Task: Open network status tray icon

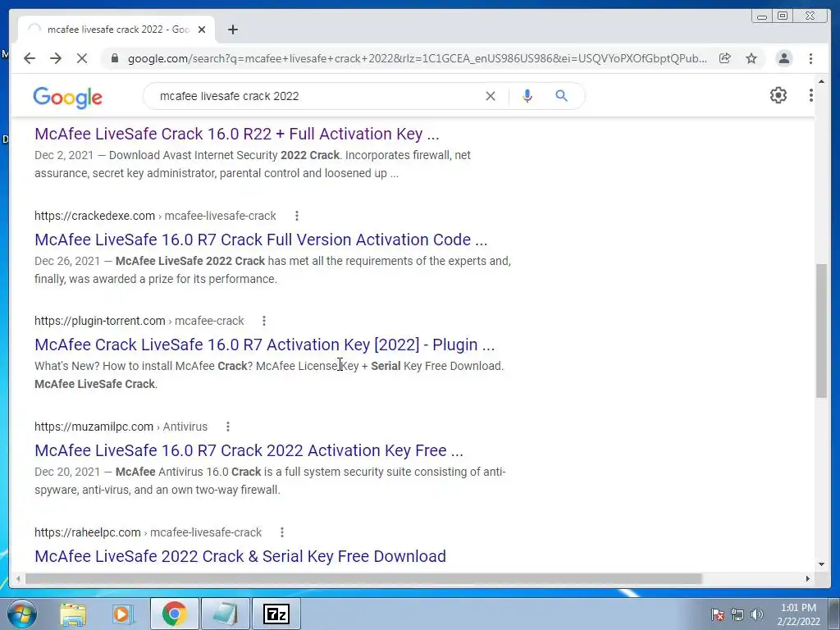Action: (x=737, y=614)
